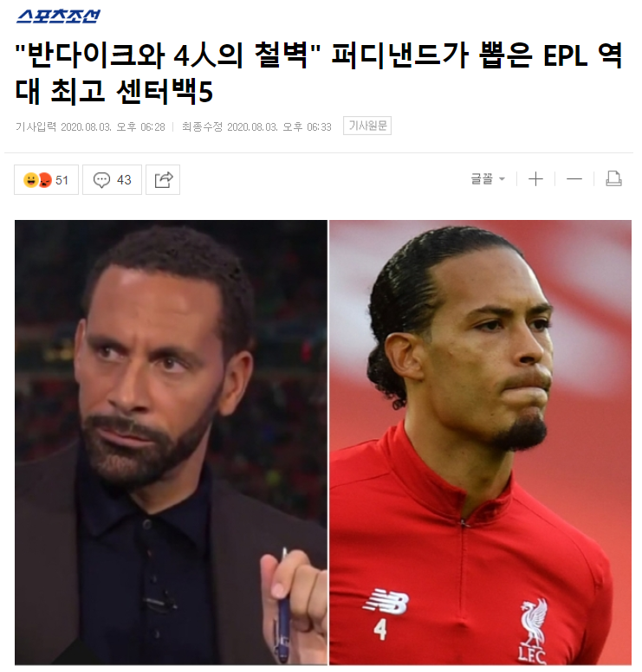This screenshot has width=642, height=672.
Task: Click the blue pen in the left photo
Action: point(282,606)
